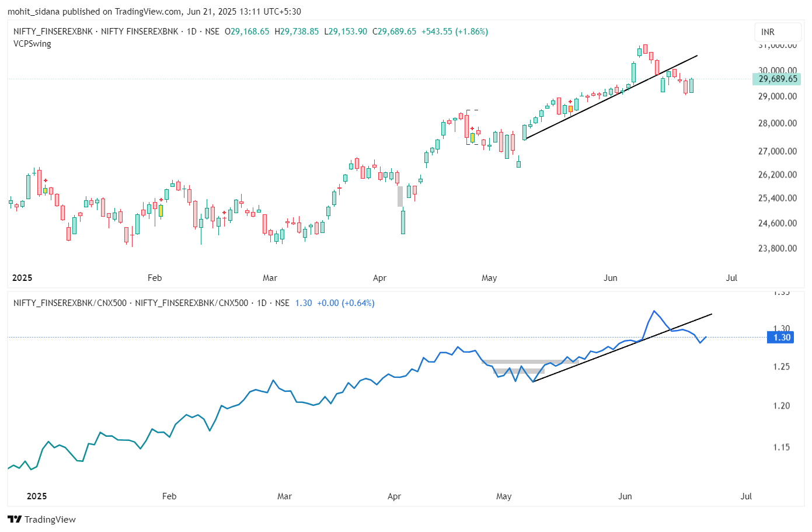Click the Jun label on lower chart time axis
Image resolution: width=812 pixels, height=532 pixels.
point(625,496)
